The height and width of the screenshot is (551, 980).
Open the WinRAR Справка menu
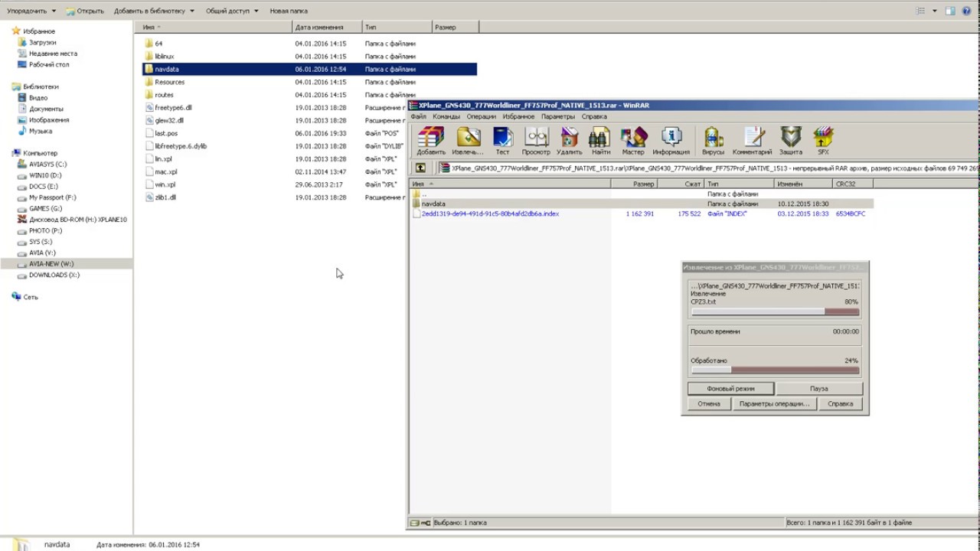594,116
